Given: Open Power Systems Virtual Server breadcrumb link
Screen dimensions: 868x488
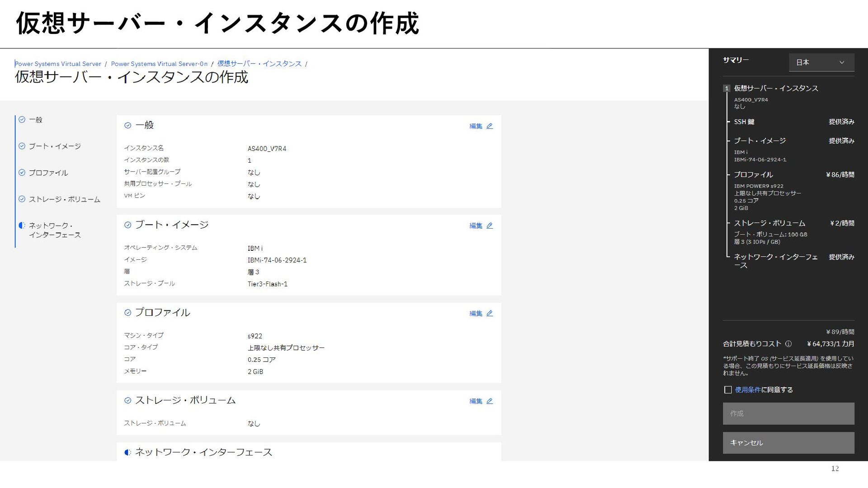Looking at the screenshot, I should pos(58,64).
